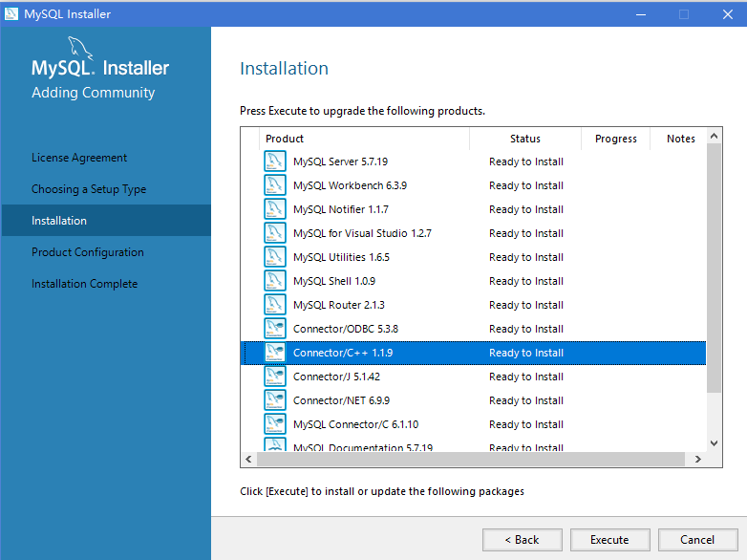The height and width of the screenshot is (560, 747).
Task: Click Ready to Install status for MySQL Router
Action: 526,305
